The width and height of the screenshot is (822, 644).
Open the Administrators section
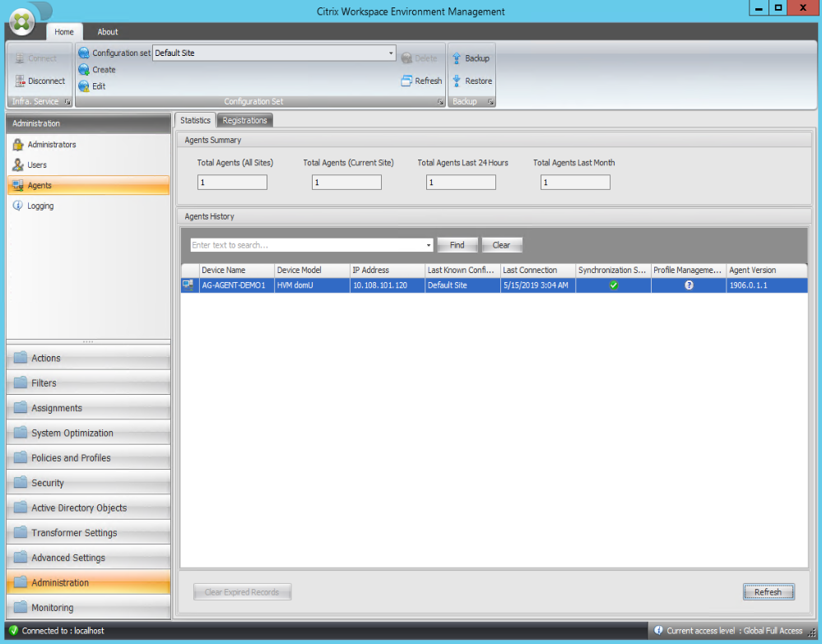click(51, 145)
